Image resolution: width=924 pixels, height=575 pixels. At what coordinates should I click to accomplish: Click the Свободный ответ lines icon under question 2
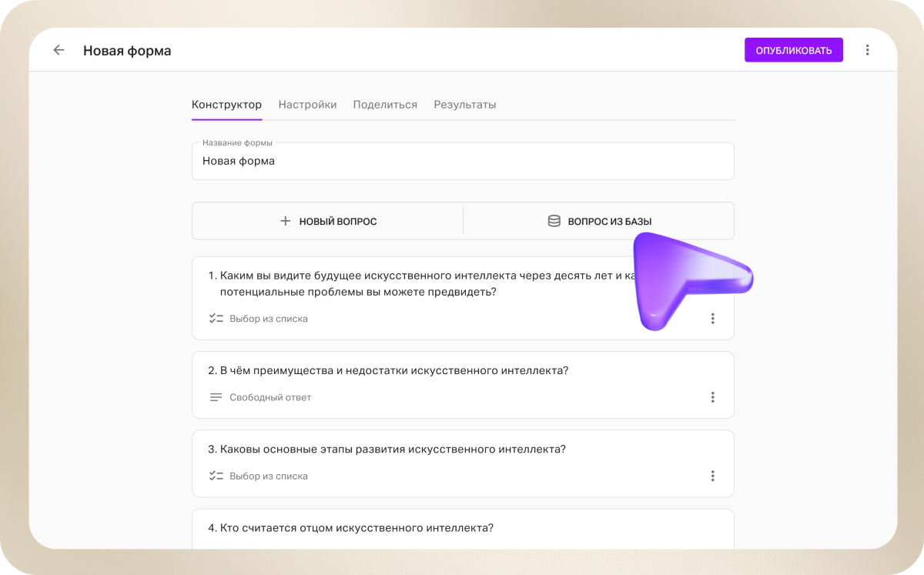point(216,397)
